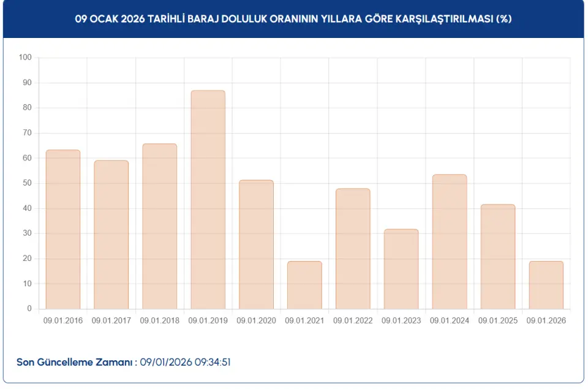Select the tallest bar for 09.01.2019
Viewport: 588px width, 389px height.
click(x=208, y=200)
